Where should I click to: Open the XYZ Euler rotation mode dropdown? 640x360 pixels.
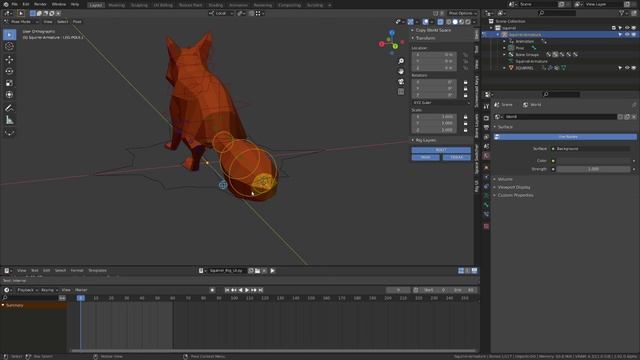click(441, 103)
